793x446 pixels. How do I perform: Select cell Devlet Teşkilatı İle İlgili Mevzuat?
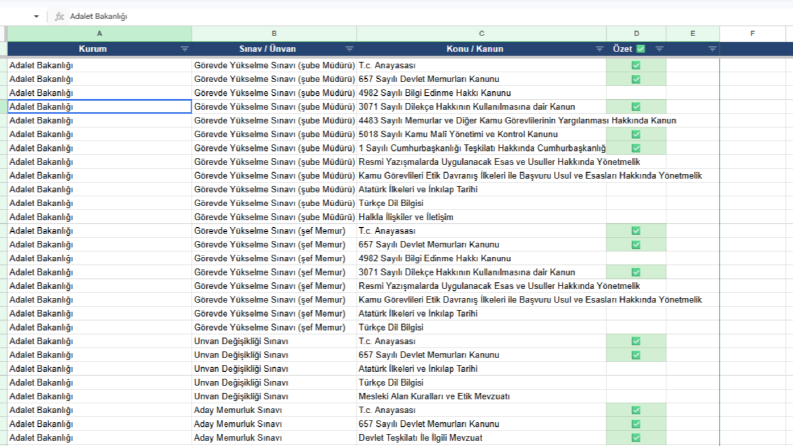click(481, 438)
